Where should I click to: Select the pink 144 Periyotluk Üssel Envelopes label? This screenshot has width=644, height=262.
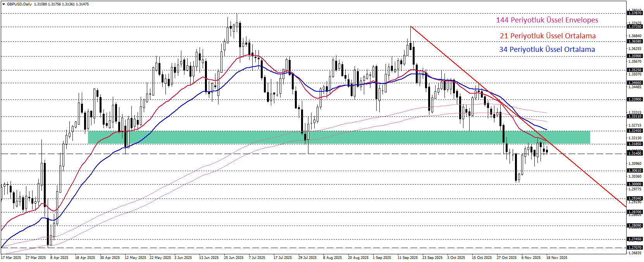[547, 20]
